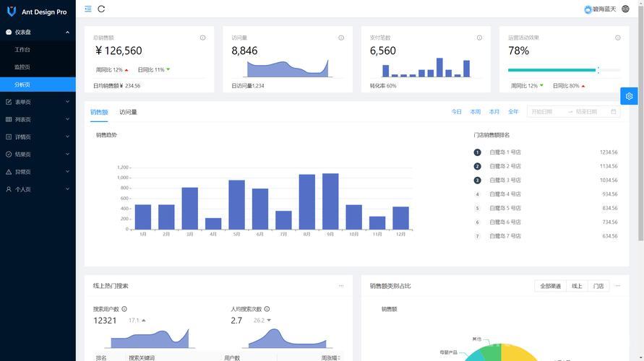Click info icon on 支付笔数 card
644x361 pixels.
click(479, 38)
